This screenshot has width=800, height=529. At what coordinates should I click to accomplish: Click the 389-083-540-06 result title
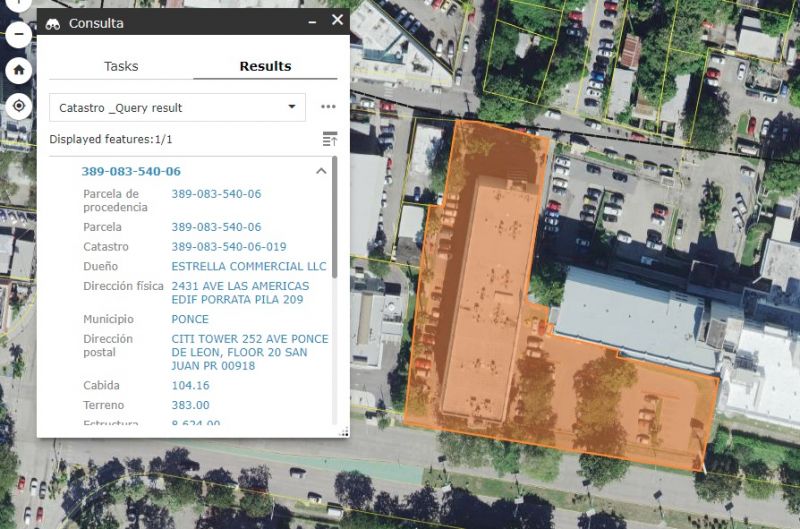[x=131, y=171]
